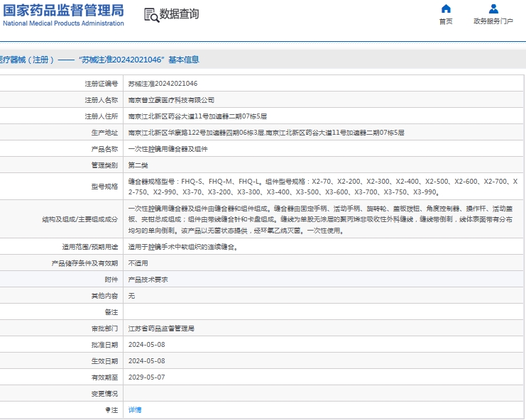Click the 注册证编号 row label
This screenshot has height=420, width=526.
102,84
